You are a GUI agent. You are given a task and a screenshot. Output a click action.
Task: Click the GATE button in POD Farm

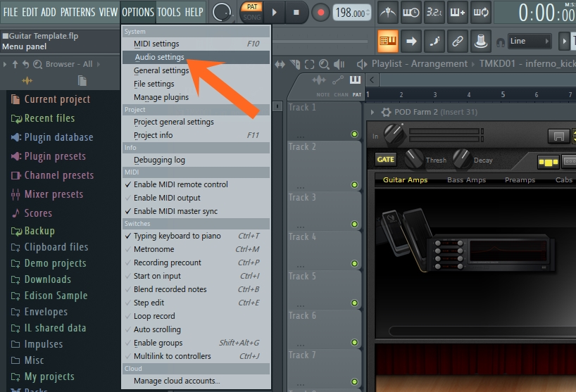386,160
